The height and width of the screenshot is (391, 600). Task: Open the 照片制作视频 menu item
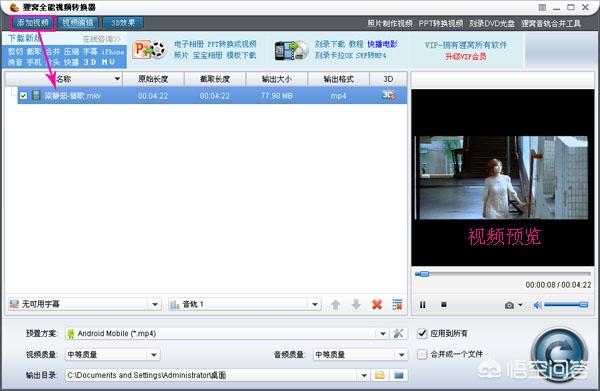pos(390,23)
